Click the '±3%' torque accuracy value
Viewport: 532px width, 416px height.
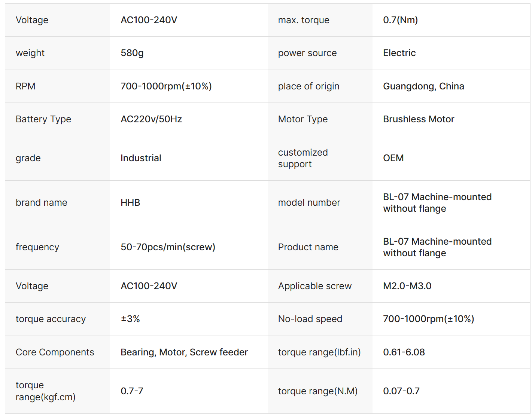[130, 319]
